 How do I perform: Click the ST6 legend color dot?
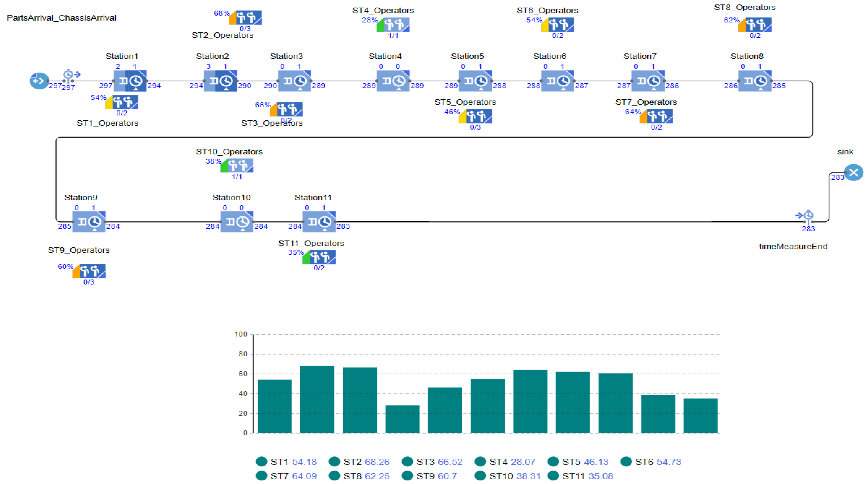tap(626, 462)
